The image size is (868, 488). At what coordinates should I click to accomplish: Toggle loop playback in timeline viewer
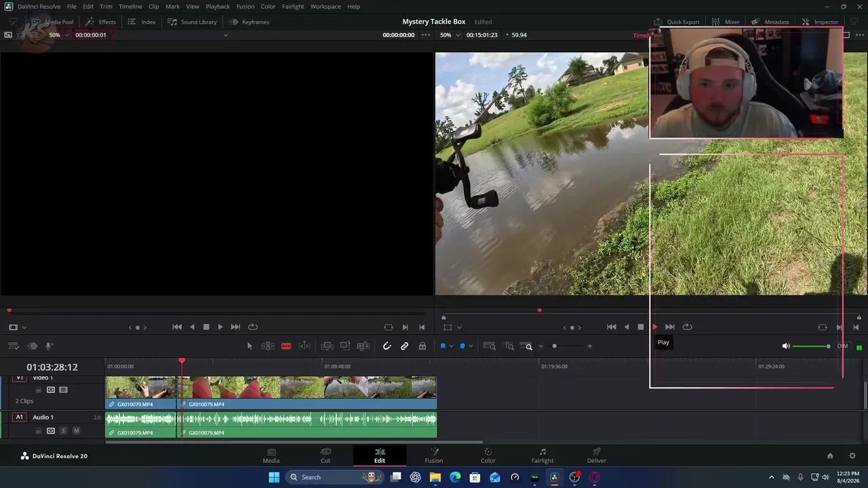click(x=687, y=327)
